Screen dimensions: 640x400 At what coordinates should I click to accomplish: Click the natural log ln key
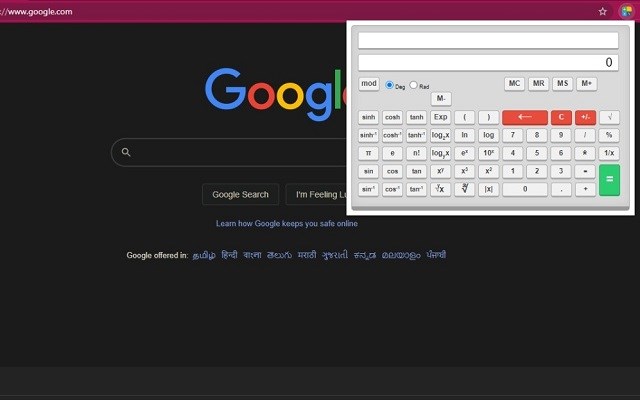click(x=464, y=135)
